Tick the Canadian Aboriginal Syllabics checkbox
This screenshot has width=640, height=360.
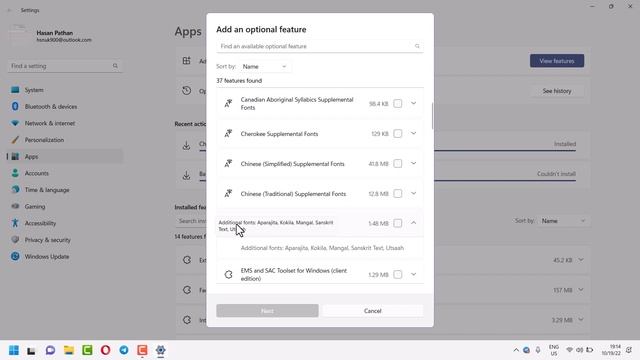pyautogui.click(x=398, y=104)
